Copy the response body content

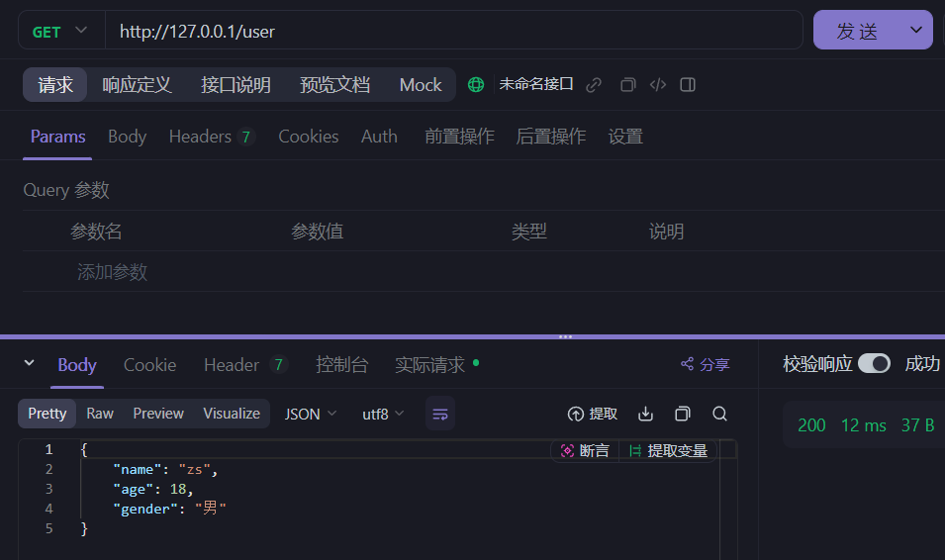[682, 415]
